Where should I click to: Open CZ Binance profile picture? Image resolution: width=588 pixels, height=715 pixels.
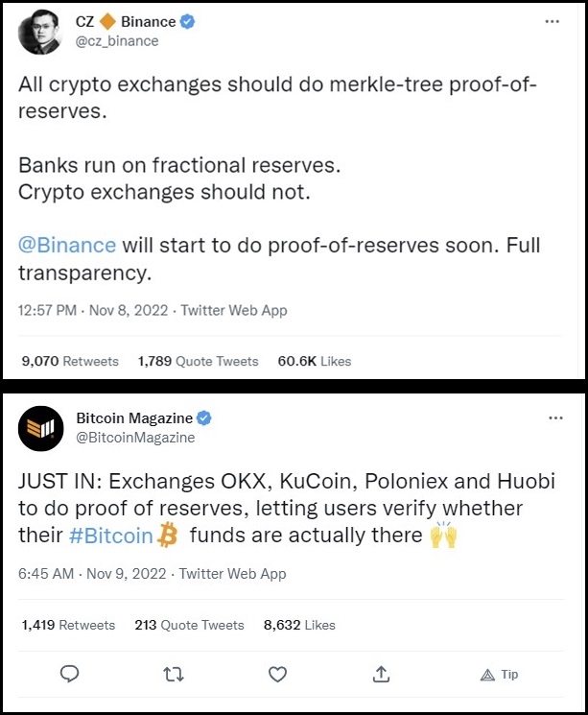point(40,33)
